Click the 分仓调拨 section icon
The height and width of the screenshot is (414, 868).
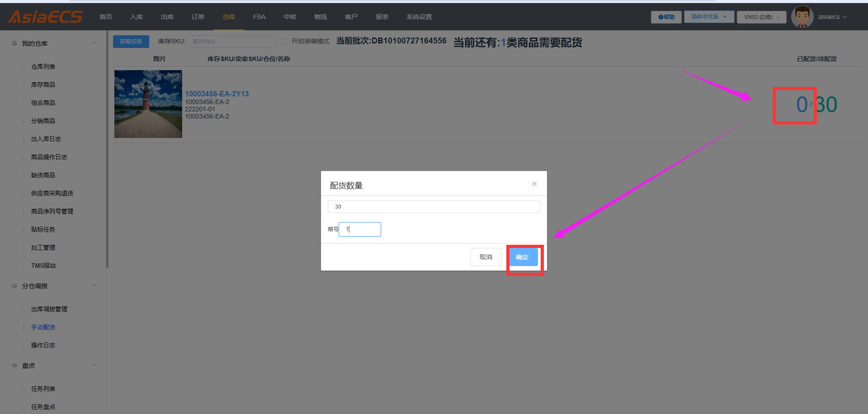coord(14,286)
